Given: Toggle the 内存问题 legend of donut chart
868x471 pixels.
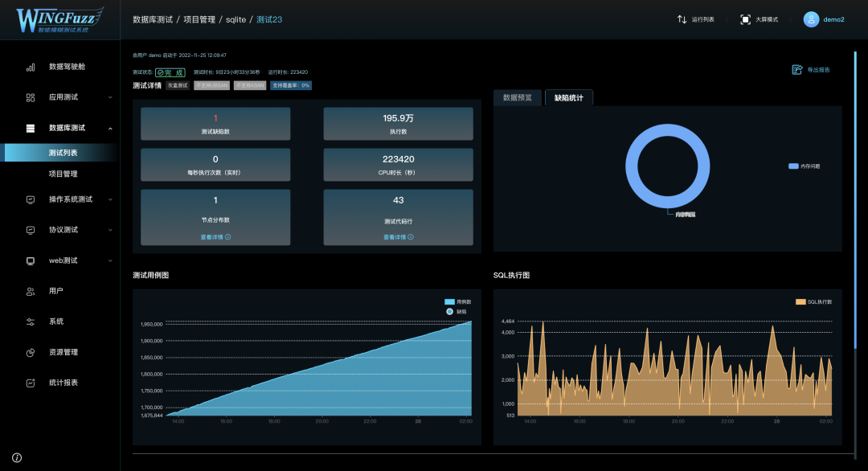Looking at the screenshot, I should pyautogui.click(x=805, y=166).
